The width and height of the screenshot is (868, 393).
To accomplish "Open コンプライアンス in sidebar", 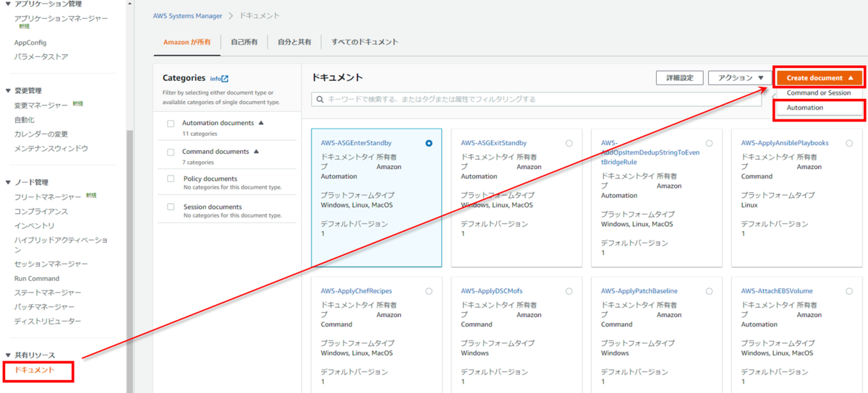I will 41,211.
